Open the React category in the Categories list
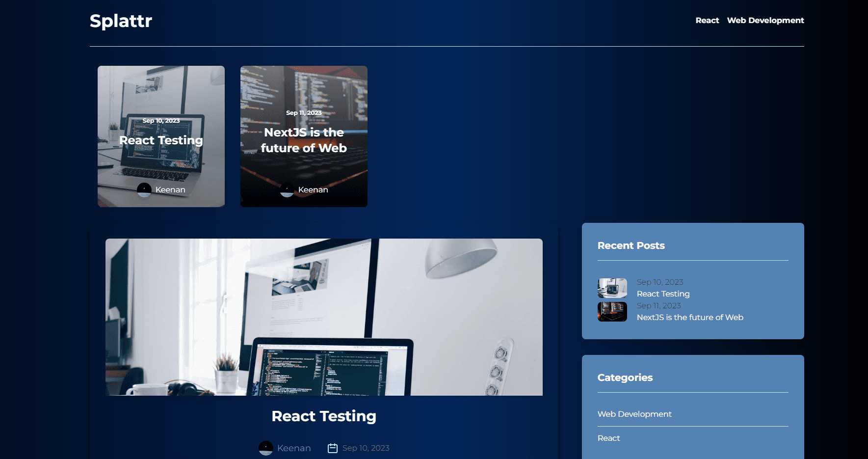 [x=609, y=438]
